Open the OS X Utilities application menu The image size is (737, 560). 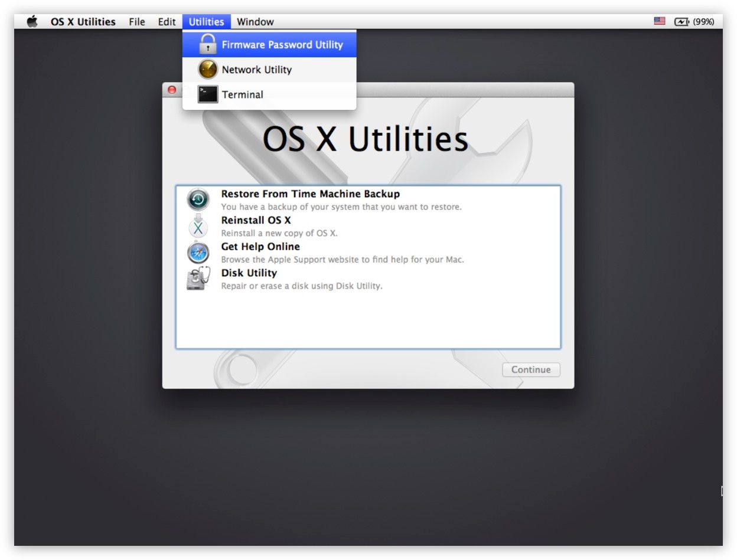coord(83,22)
